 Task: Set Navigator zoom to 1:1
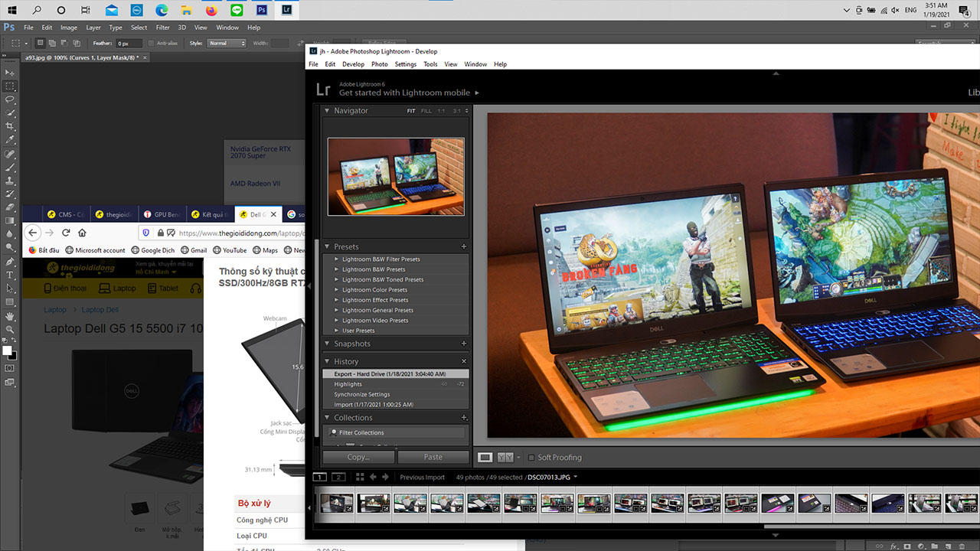coord(442,111)
